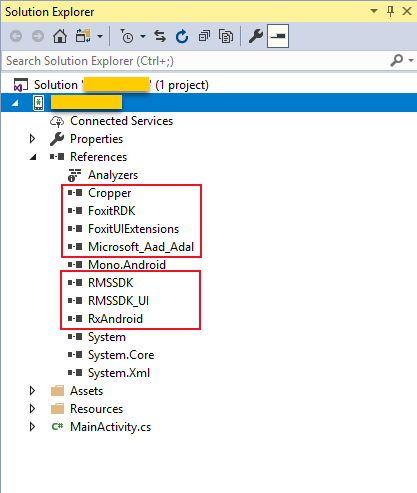Select the System.Xml reference
Screen dimensions: 417x493
point(119,373)
